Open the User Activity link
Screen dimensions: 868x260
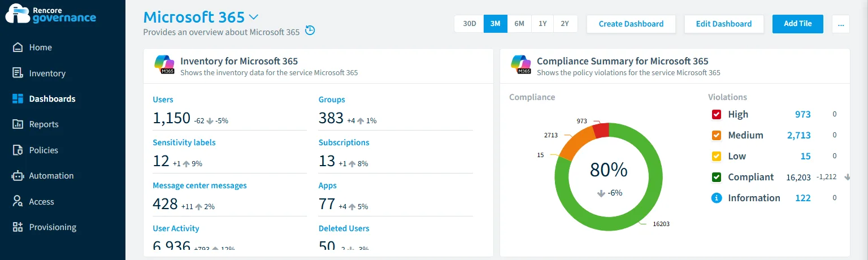pyautogui.click(x=176, y=228)
